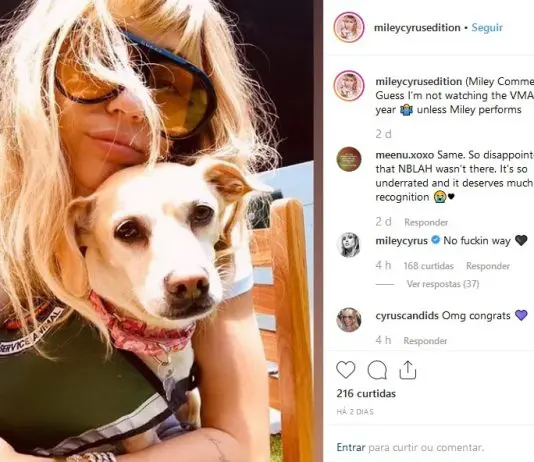Image resolution: width=534 pixels, height=462 pixels.
Task: Open mileycyrusedition username in the header
Action: [x=417, y=28]
